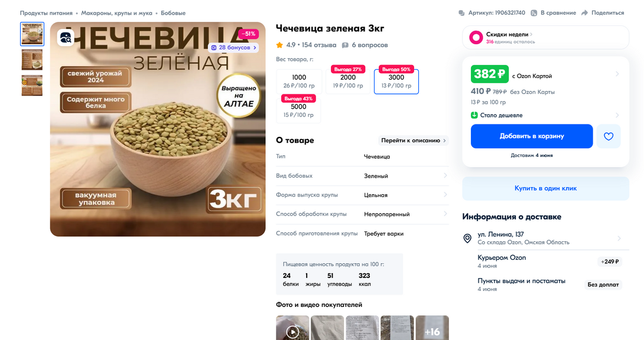Select the 2000 г weight option

coord(348,81)
